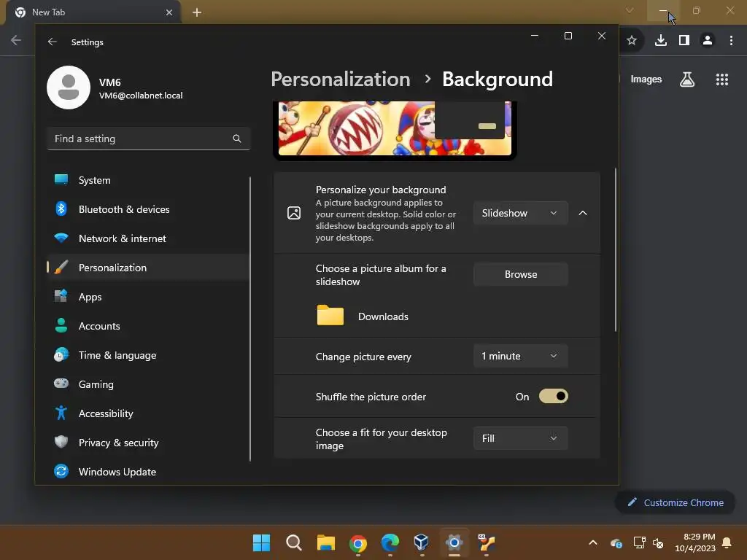Open the clock and date flyout
Screen dimensions: 747x560
(x=694, y=542)
